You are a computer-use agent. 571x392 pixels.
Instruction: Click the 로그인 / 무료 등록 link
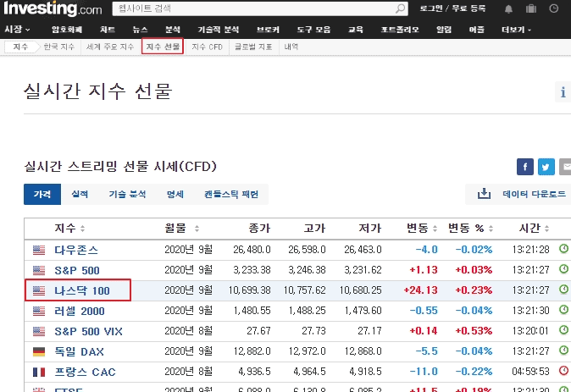(x=452, y=8)
